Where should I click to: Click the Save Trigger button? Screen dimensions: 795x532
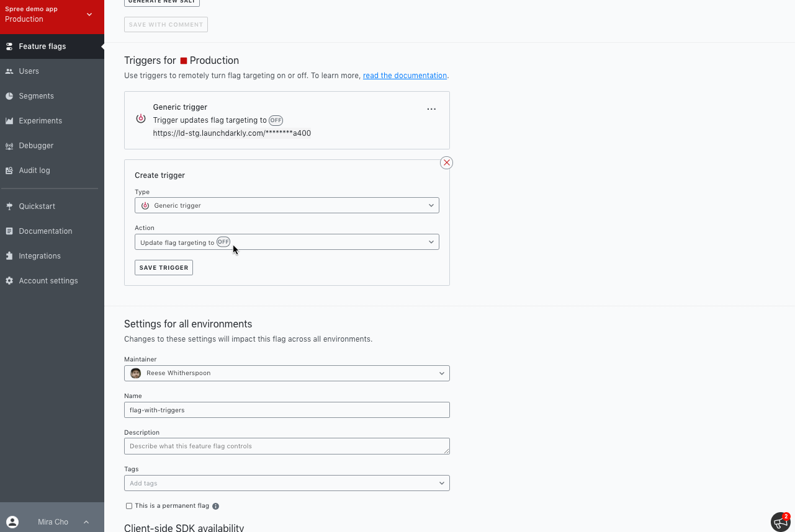tap(164, 267)
